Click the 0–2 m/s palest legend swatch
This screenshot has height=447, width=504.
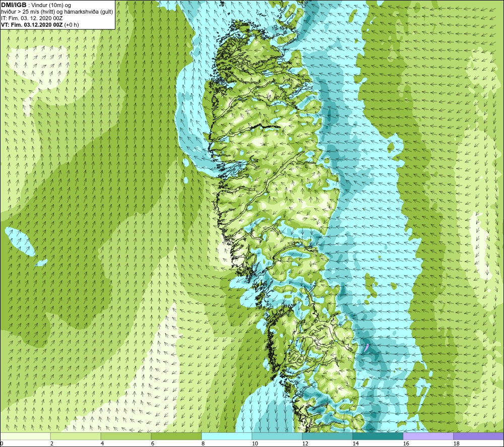point(25,436)
